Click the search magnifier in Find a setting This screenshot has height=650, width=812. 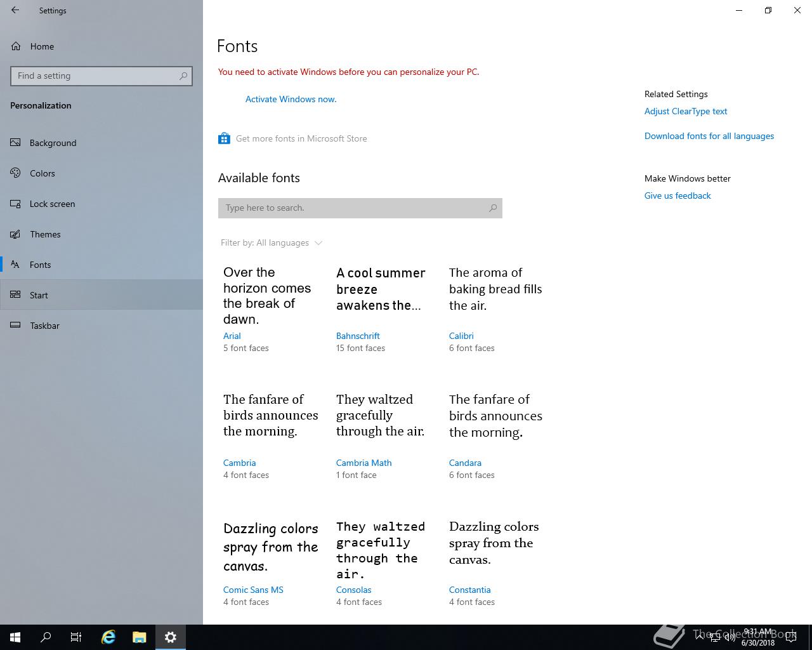[x=183, y=76]
